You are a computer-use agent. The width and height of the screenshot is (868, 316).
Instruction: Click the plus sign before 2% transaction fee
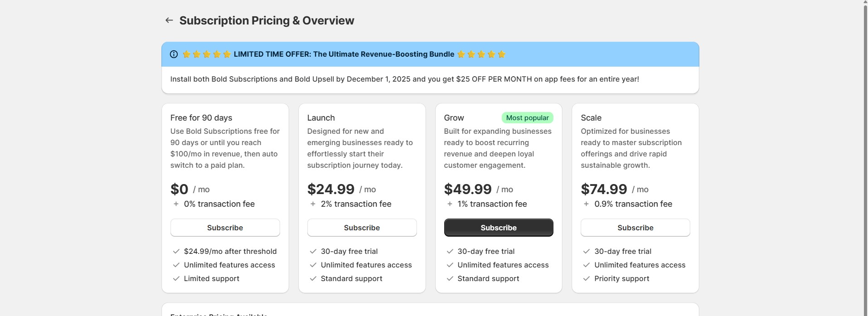tap(312, 204)
